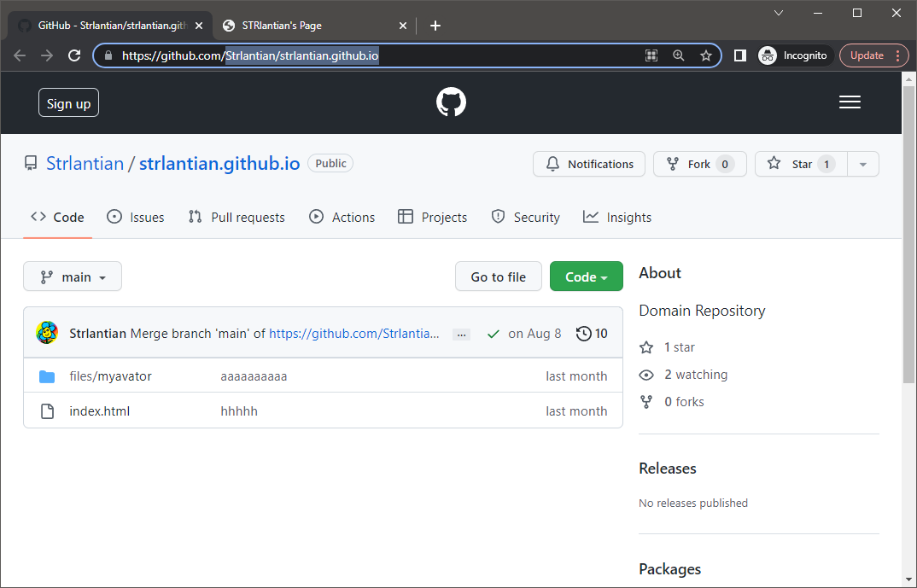
Task: Click the on Aug 8 commit date
Action: [534, 334]
